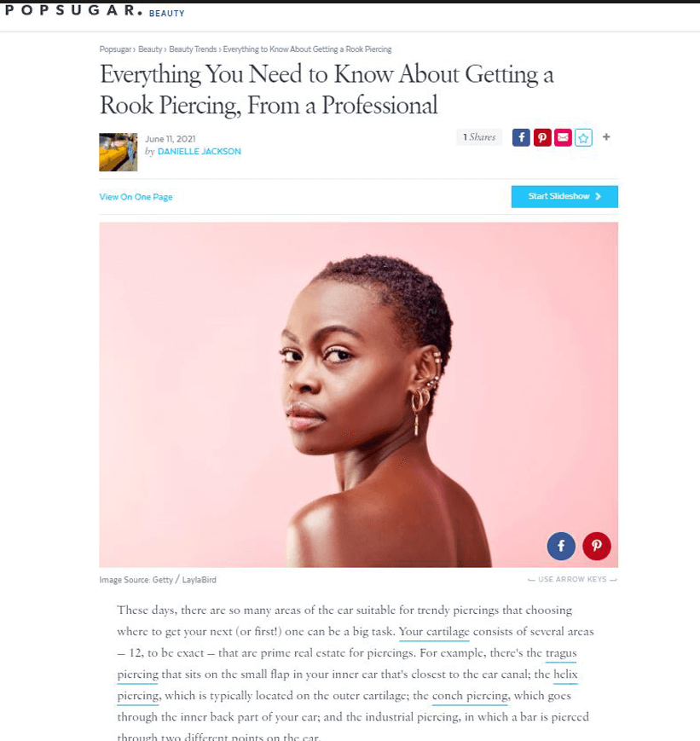Share the photo via round Facebook button

click(x=561, y=547)
